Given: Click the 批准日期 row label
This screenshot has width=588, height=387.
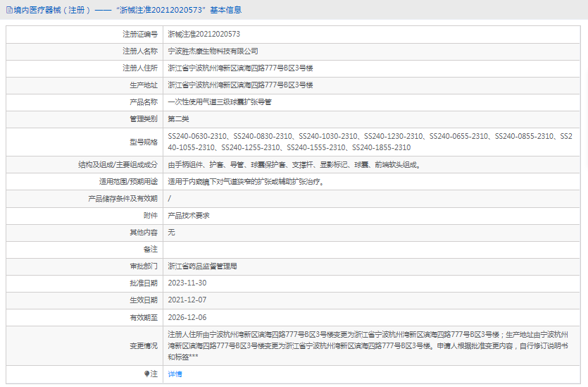Looking at the screenshot, I should [144, 283].
